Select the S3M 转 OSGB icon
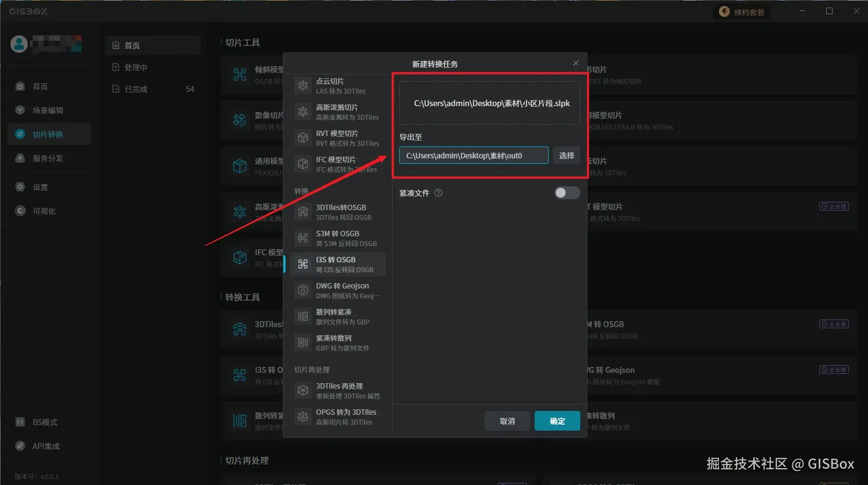Image resolution: width=868 pixels, height=485 pixels. (303, 238)
